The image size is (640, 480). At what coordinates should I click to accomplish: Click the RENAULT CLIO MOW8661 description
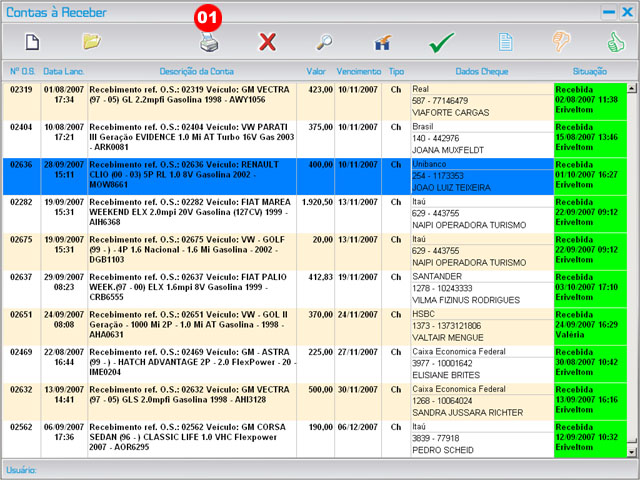(x=184, y=175)
